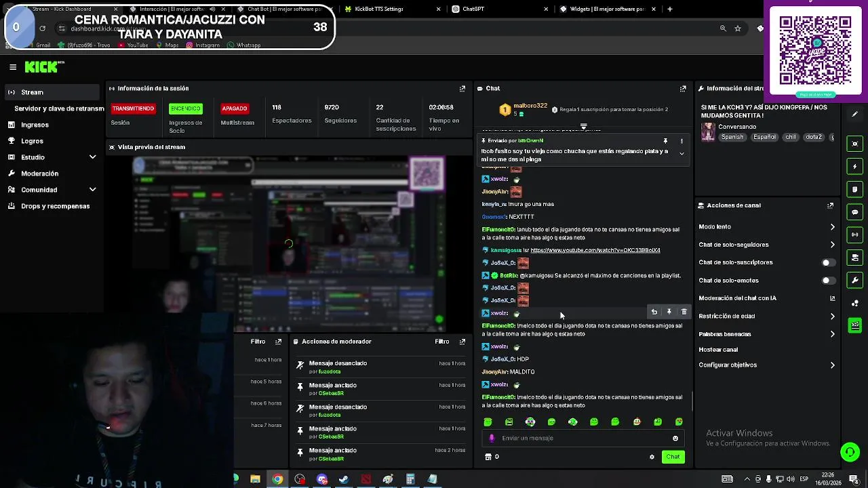Pop out the Chat panel

tap(683, 88)
